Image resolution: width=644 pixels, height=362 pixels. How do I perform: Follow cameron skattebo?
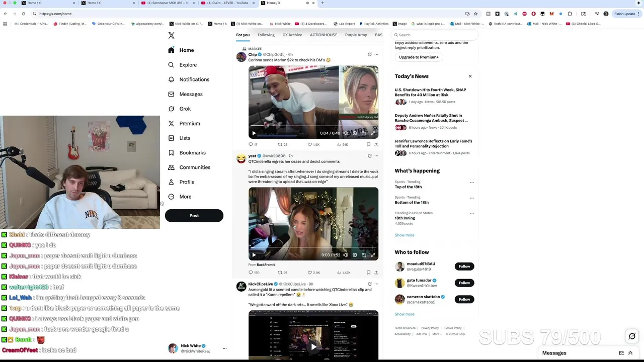(464, 300)
